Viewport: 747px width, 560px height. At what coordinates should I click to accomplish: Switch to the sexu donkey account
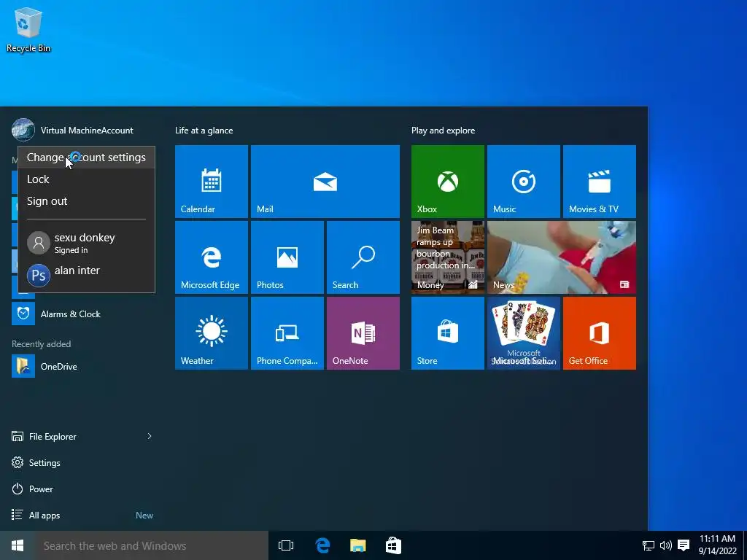point(86,243)
